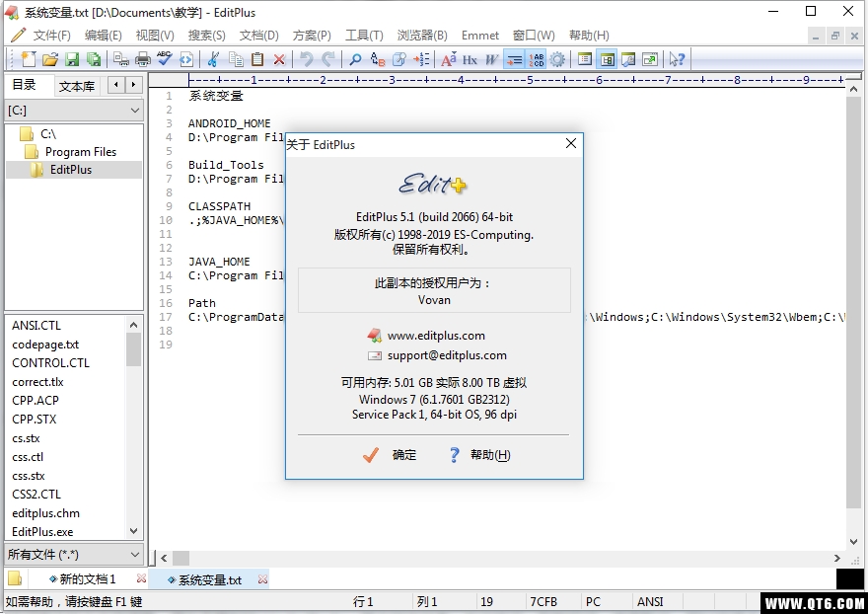Close the 关于 EditPlus dialog
Screen dimensions: 868x614
pos(571,143)
